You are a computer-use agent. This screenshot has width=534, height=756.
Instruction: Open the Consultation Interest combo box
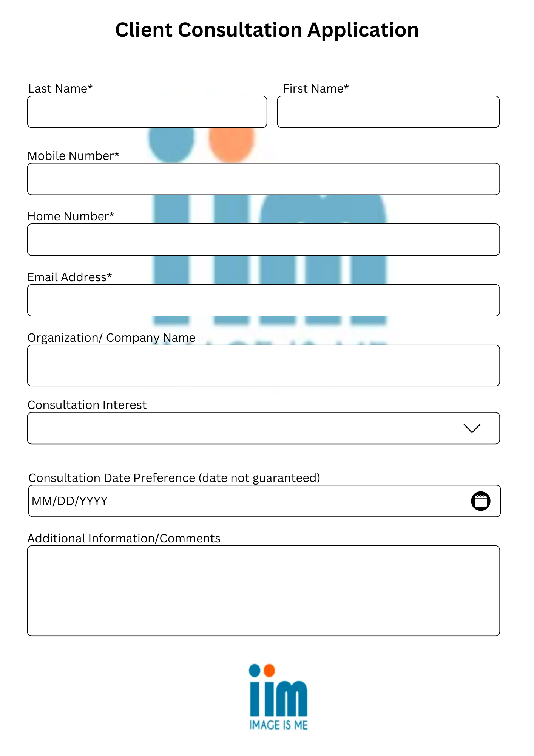[264, 428]
